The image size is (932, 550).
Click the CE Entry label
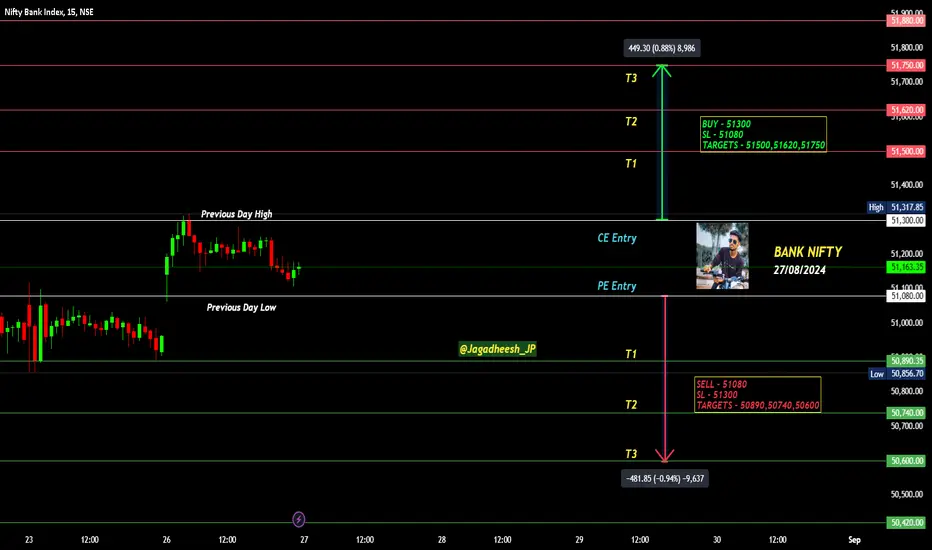pos(617,238)
